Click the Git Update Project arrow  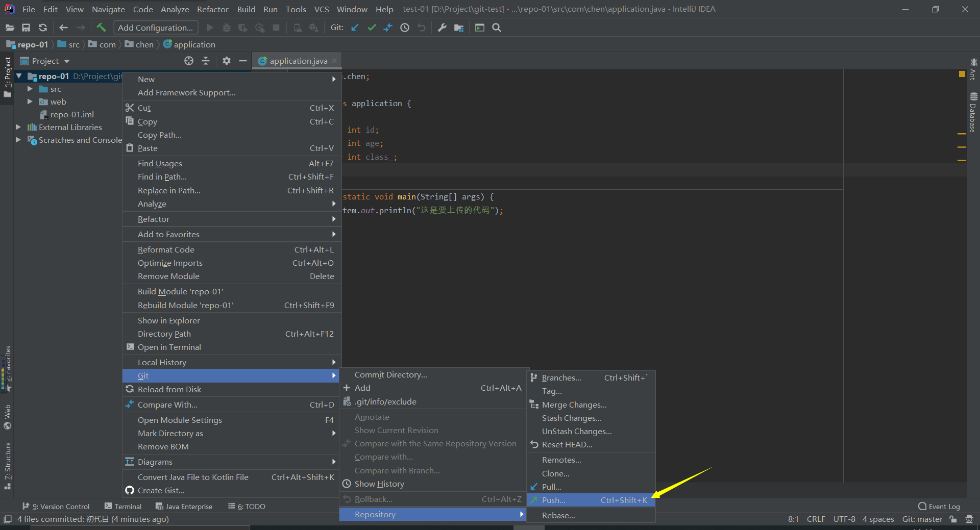pos(355,28)
